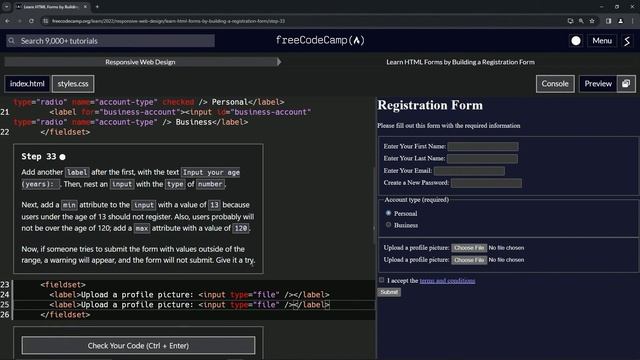Viewport: 640px width, 360px height.
Task: Switch to the index.html tab
Action: 27,84
